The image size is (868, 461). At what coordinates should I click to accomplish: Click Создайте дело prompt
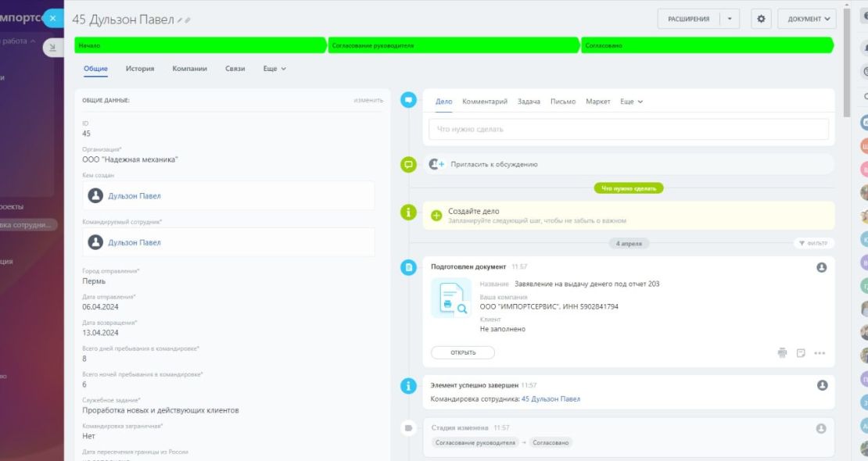pyautogui.click(x=474, y=212)
